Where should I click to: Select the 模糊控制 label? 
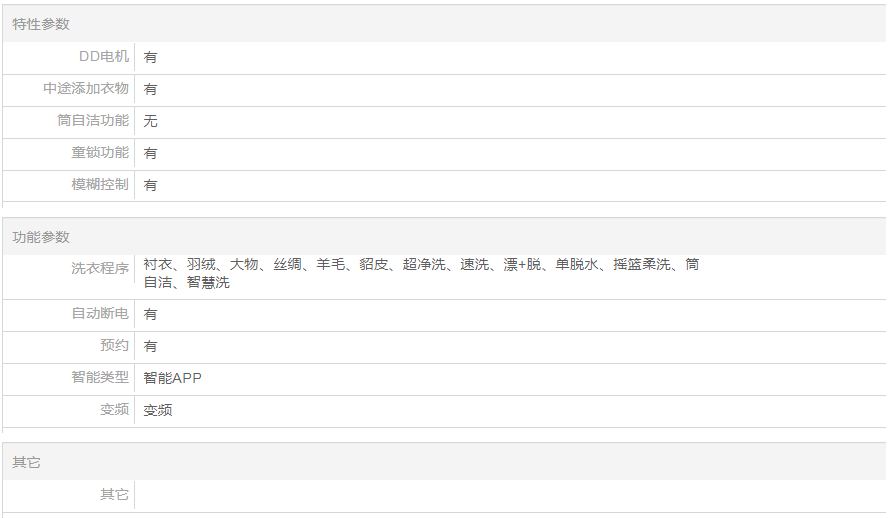[100, 185]
